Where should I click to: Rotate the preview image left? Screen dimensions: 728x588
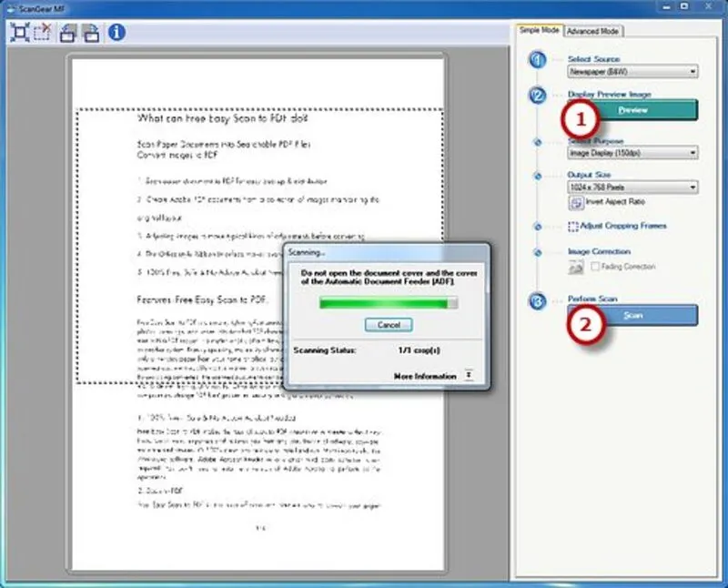(x=68, y=34)
